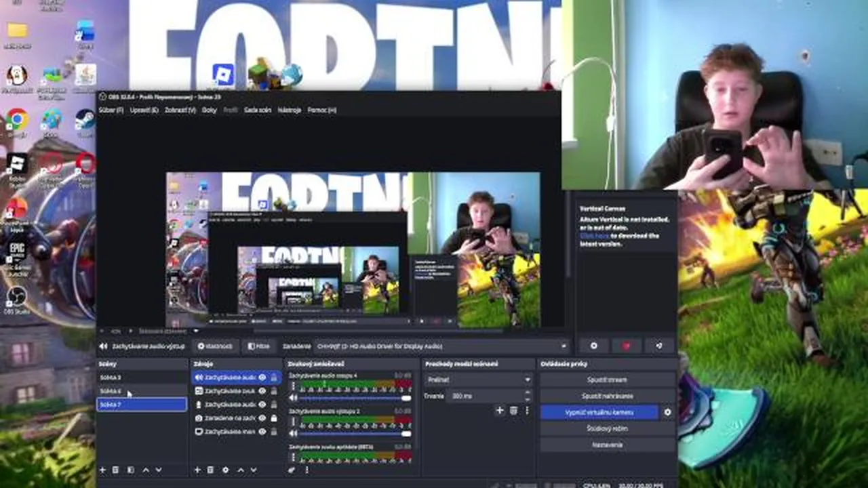
Task: Open transition properties three-dot menu
Action: click(x=526, y=410)
